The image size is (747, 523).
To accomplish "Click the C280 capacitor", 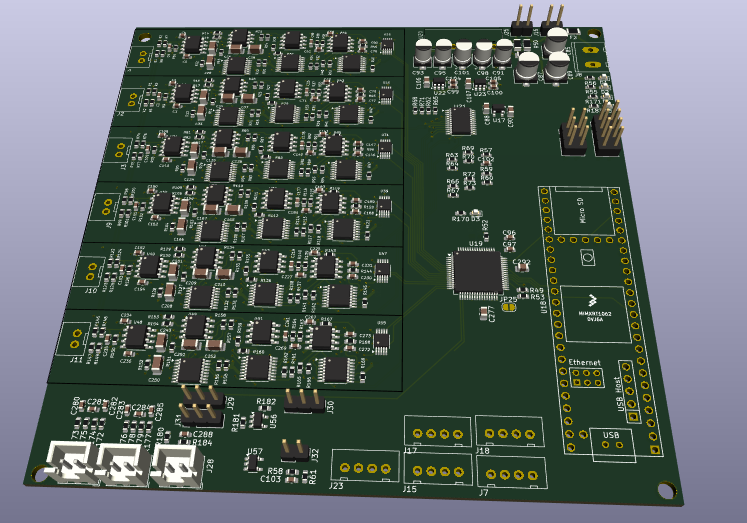I will click(x=82, y=406).
